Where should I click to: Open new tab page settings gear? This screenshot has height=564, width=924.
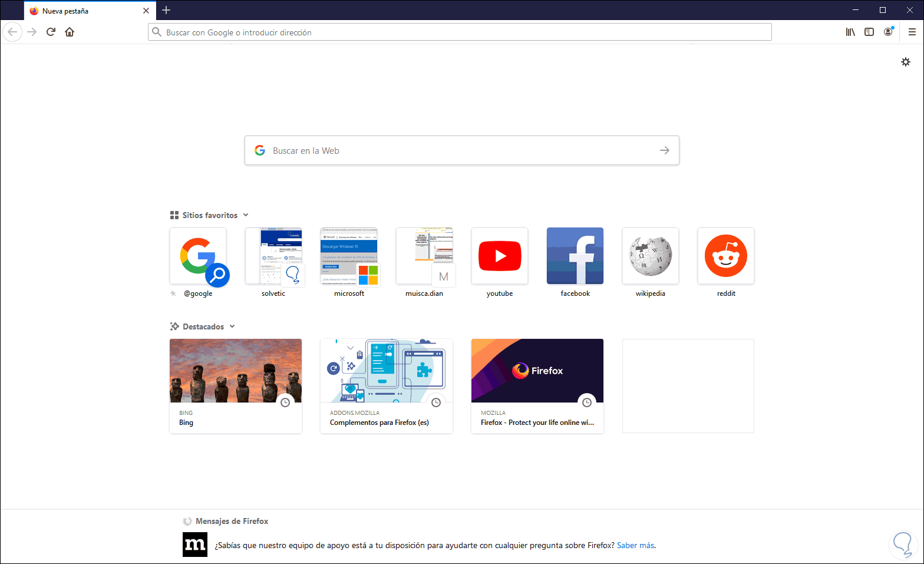pos(906,62)
